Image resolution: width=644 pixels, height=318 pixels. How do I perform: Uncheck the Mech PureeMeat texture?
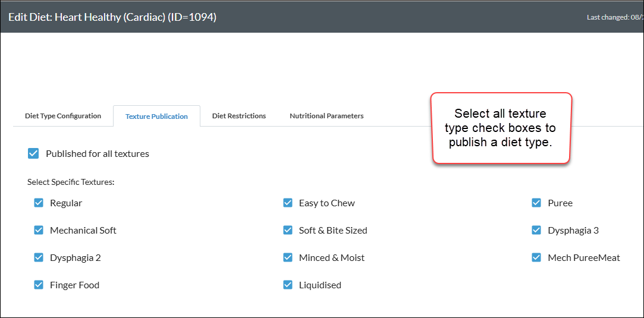(536, 258)
